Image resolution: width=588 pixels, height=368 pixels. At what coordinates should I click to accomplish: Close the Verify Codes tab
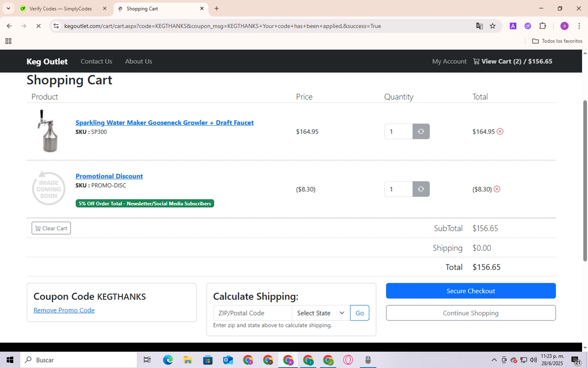tap(105, 8)
